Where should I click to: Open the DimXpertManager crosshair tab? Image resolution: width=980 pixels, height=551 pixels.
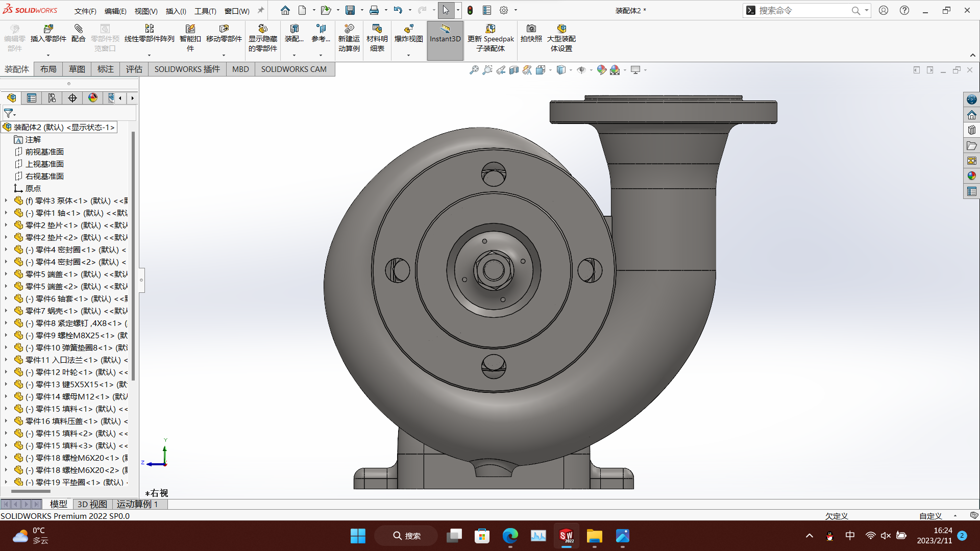click(x=72, y=98)
